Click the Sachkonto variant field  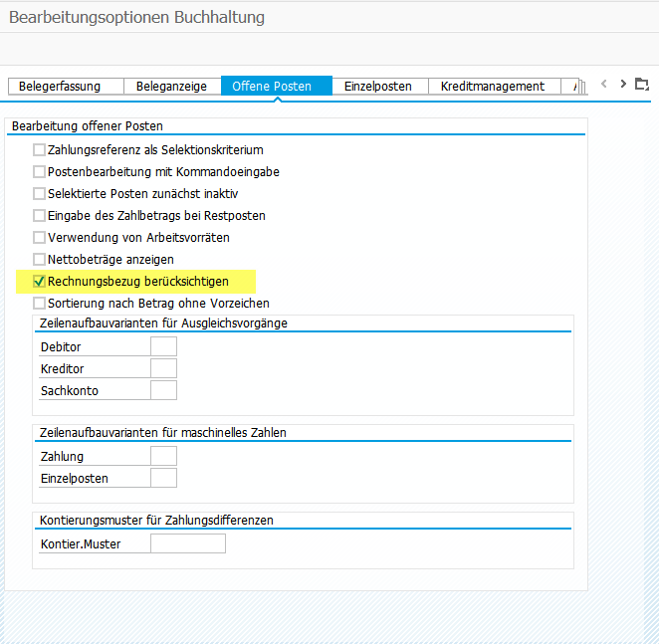pos(163,390)
